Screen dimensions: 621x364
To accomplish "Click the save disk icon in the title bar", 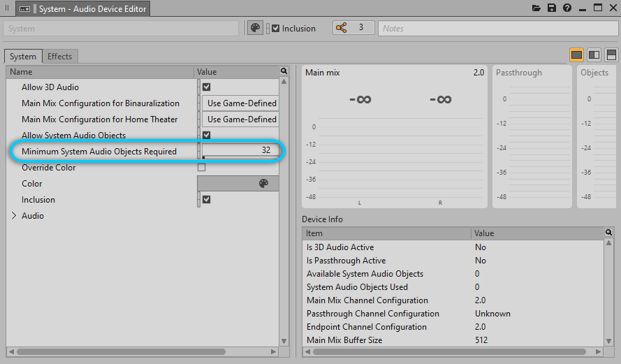I will click(x=552, y=8).
